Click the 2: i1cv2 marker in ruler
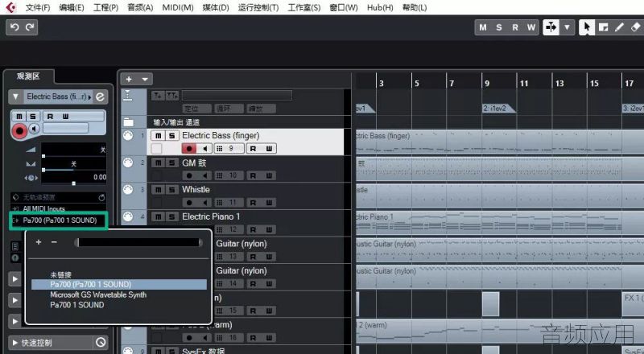Viewport: 644px width, 354px height. 498,109
